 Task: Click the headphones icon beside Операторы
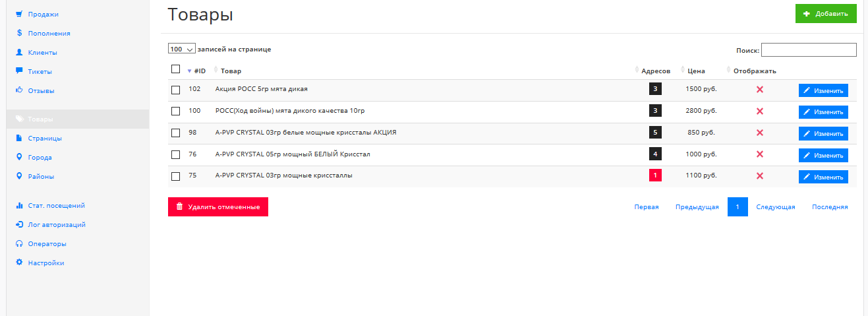tap(20, 243)
